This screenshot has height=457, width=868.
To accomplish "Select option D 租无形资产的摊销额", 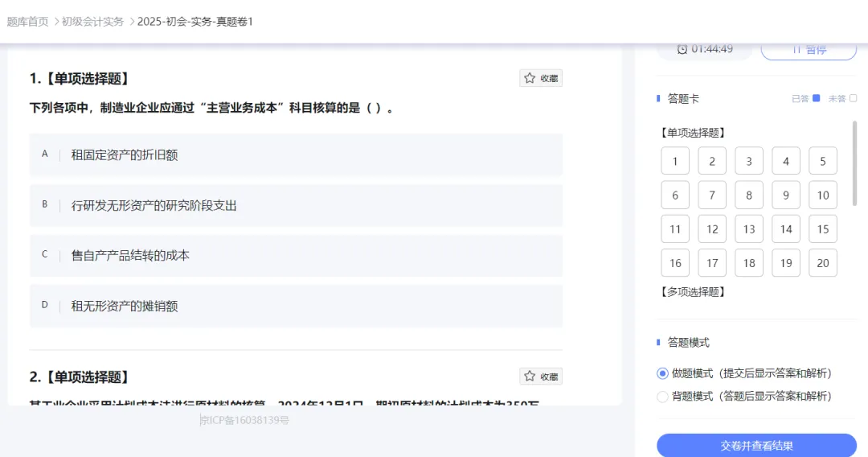I will 296,306.
